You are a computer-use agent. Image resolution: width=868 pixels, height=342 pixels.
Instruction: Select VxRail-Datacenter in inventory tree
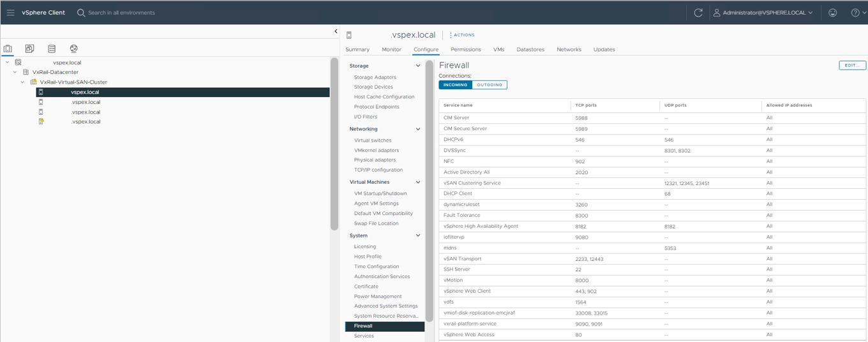(56, 72)
